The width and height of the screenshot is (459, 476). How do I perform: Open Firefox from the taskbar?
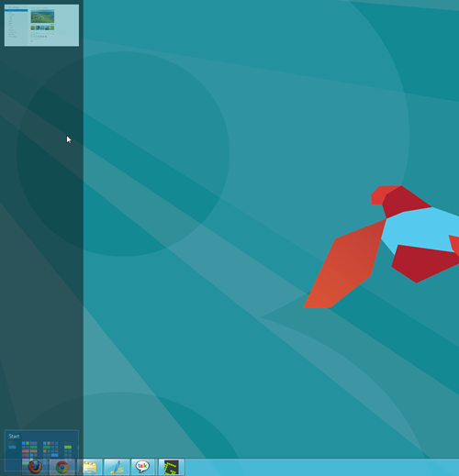[35, 467]
